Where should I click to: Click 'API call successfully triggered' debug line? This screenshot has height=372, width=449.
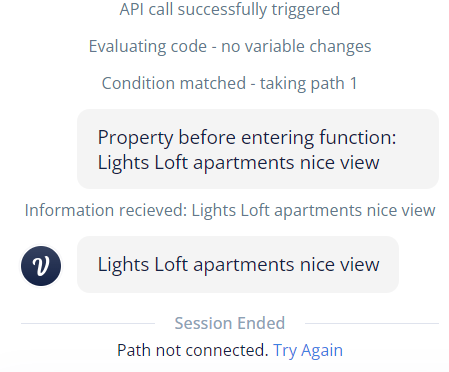click(x=230, y=9)
